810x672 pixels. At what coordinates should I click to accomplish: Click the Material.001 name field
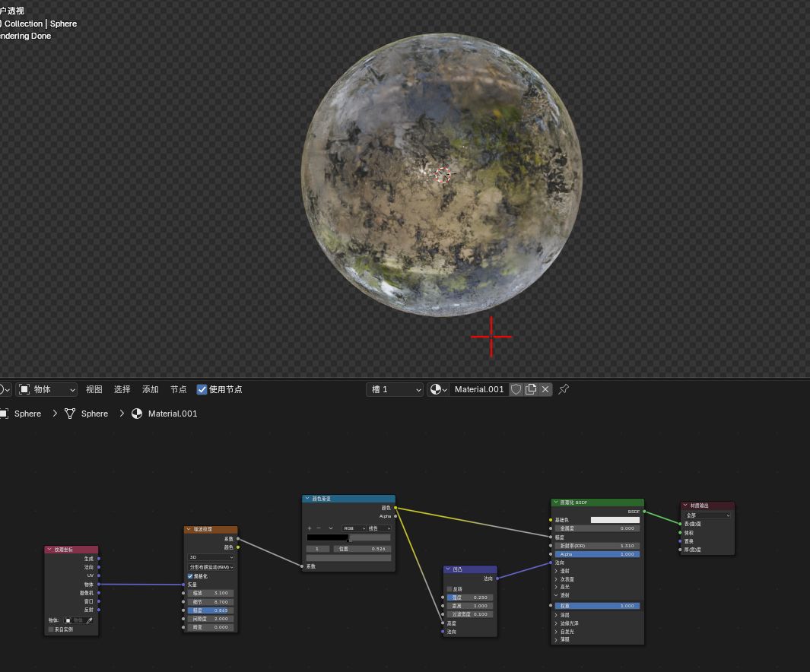(x=478, y=389)
